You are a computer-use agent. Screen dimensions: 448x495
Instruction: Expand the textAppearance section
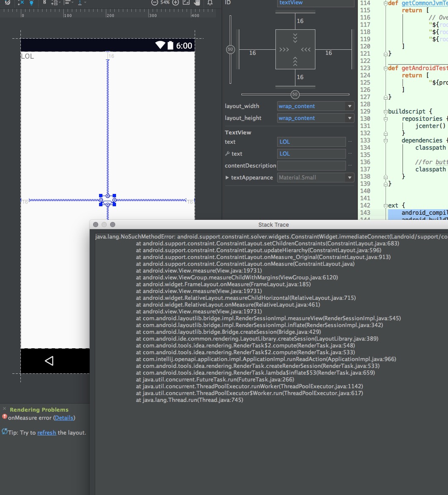(227, 178)
